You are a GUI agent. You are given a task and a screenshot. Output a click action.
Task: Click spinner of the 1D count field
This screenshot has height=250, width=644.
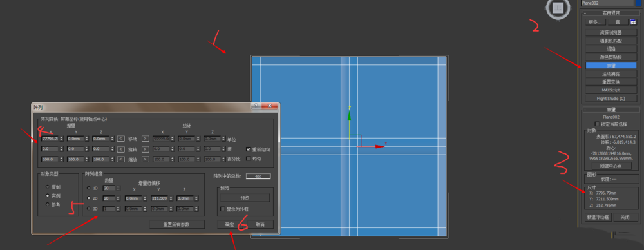click(118, 188)
